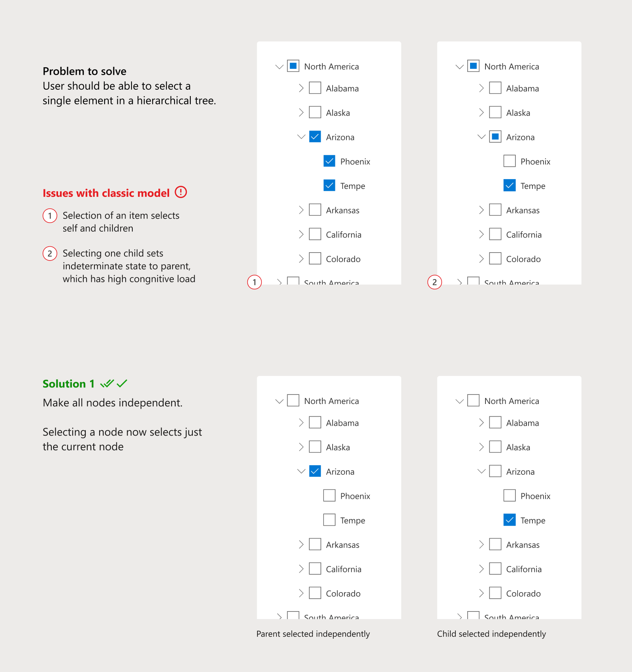Collapse North America in 'Parent selected independently' panel
This screenshot has width=632, height=672.
(279, 401)
